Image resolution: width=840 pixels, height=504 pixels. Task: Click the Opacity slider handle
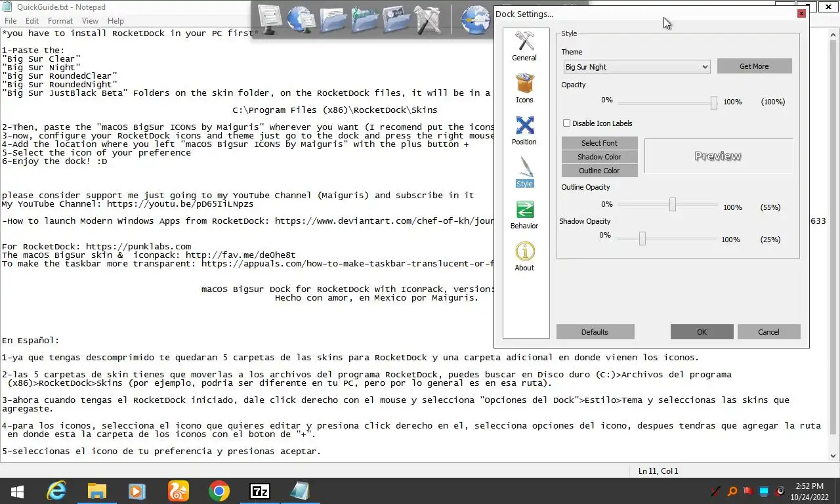pos(714,102)
